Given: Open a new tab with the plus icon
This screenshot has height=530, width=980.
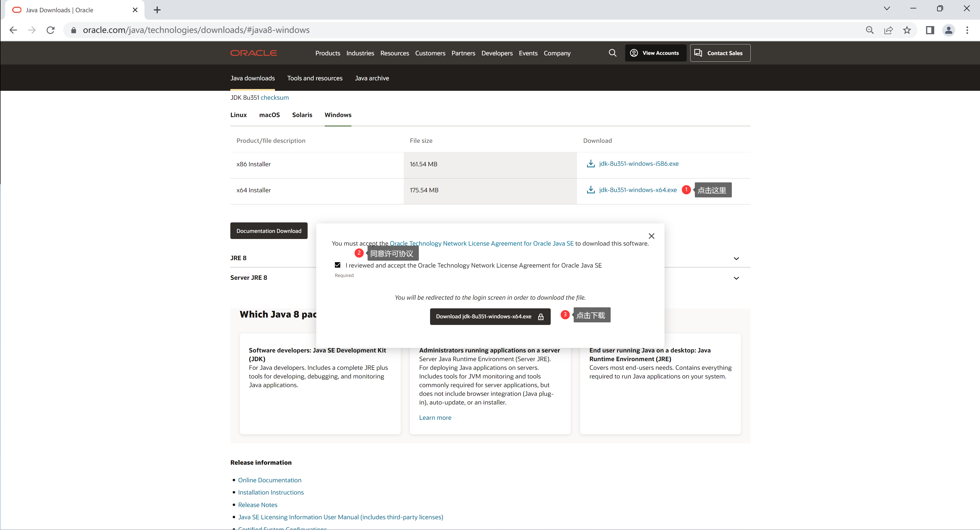Looking at the screenshot, I should [157, 10].
